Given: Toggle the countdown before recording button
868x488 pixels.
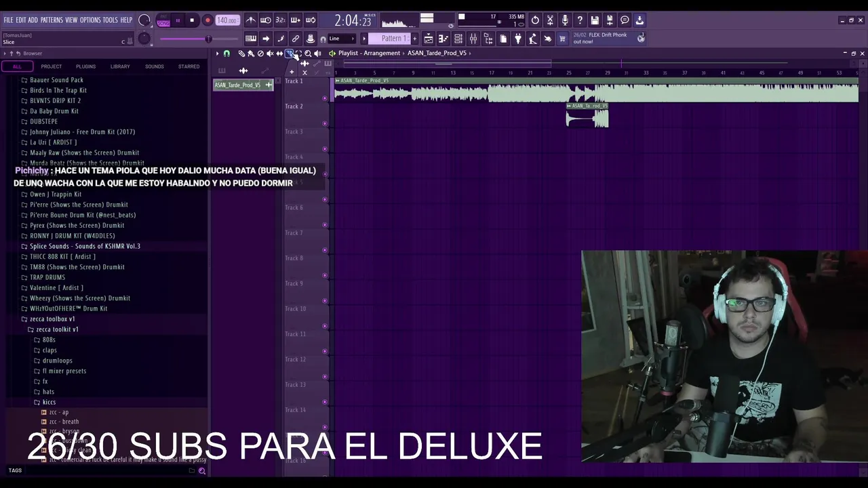Looking at the screenshot, I should click(x=281, y=20).
